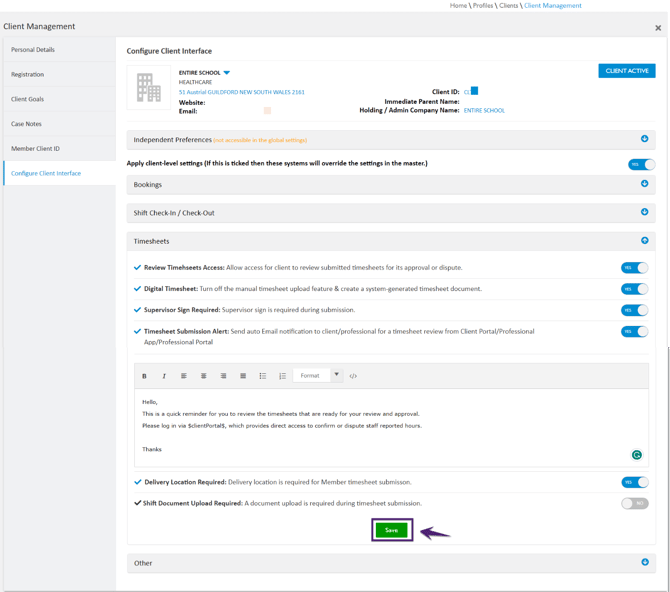Select the Member Client ID tab
670x592 pixels.
coord(59,149)
